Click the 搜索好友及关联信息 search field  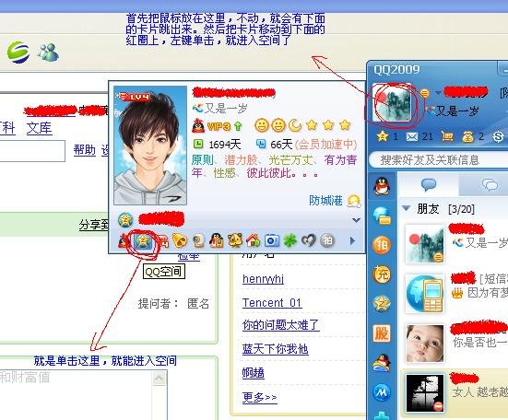(x=438, y=160)
